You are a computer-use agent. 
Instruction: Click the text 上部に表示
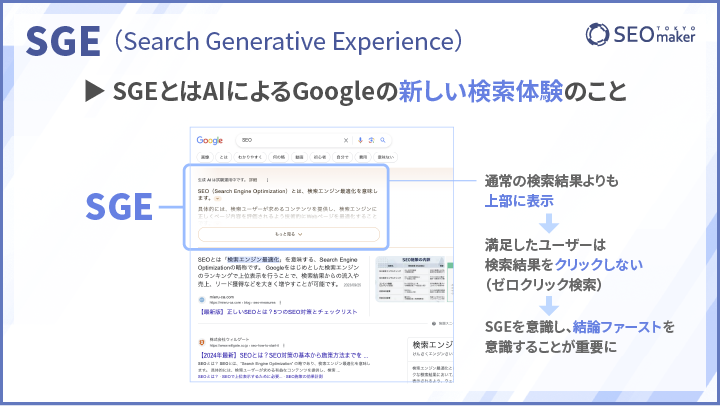[519, 201]
